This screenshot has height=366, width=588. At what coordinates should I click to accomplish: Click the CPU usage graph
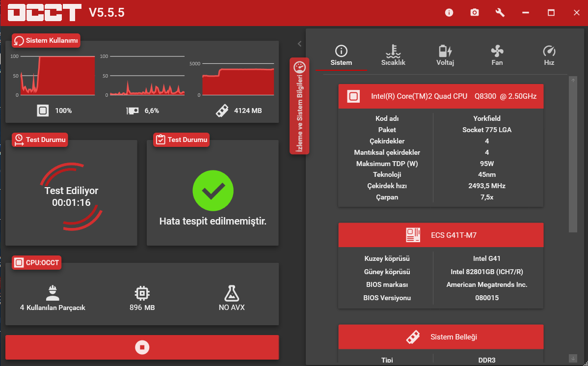(58, 76)
